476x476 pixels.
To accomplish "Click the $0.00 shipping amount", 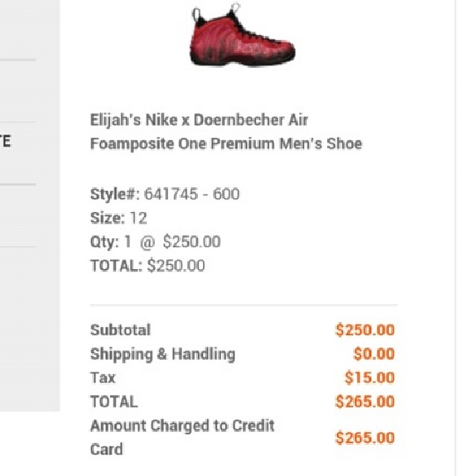I will [x=373, y=354].
